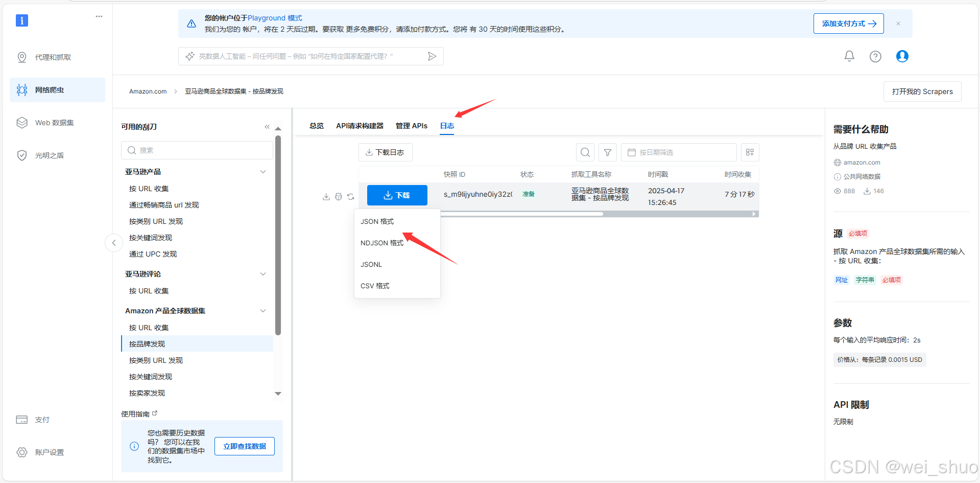The image size is (980, 483).
Task: Click the 快照 ID column header
Action: tap(455, 174)
